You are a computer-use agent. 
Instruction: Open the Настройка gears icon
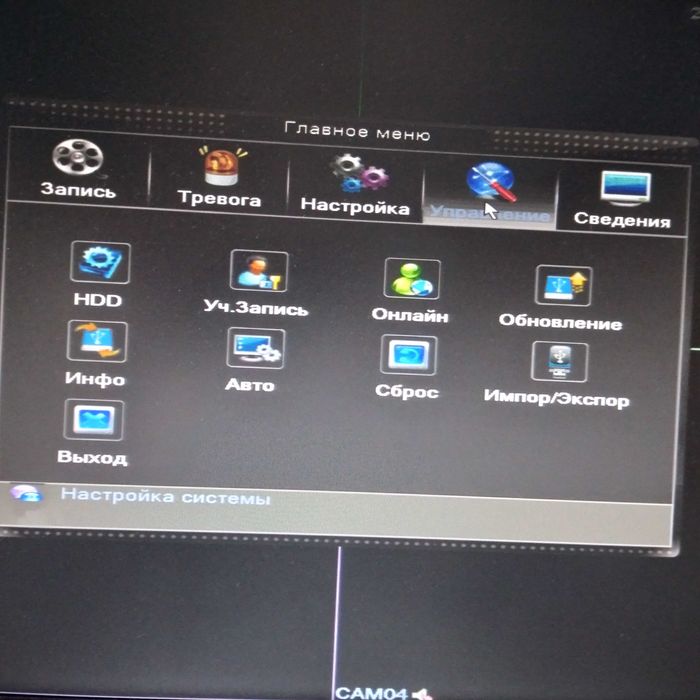(359, 174)
